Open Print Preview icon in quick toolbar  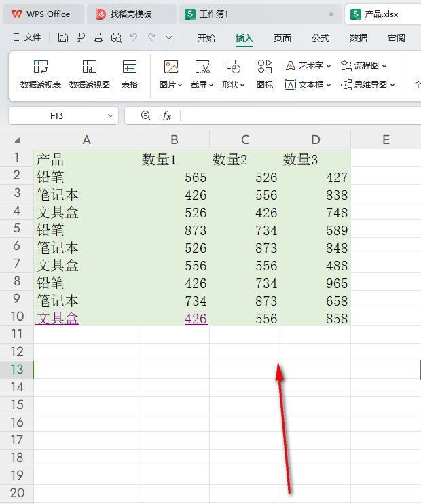pos(116,38)
